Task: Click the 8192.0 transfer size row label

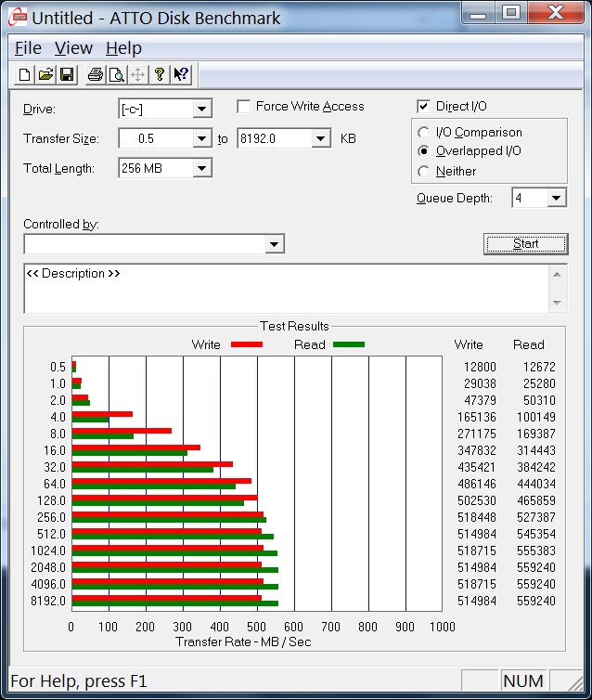Action: coord(48,601)
